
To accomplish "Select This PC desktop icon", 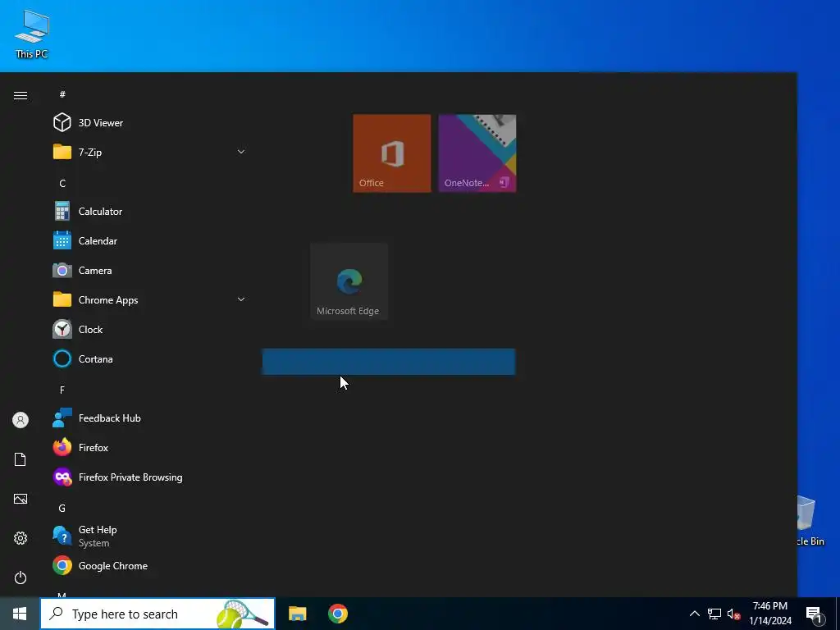I will (x=32, y=34).
